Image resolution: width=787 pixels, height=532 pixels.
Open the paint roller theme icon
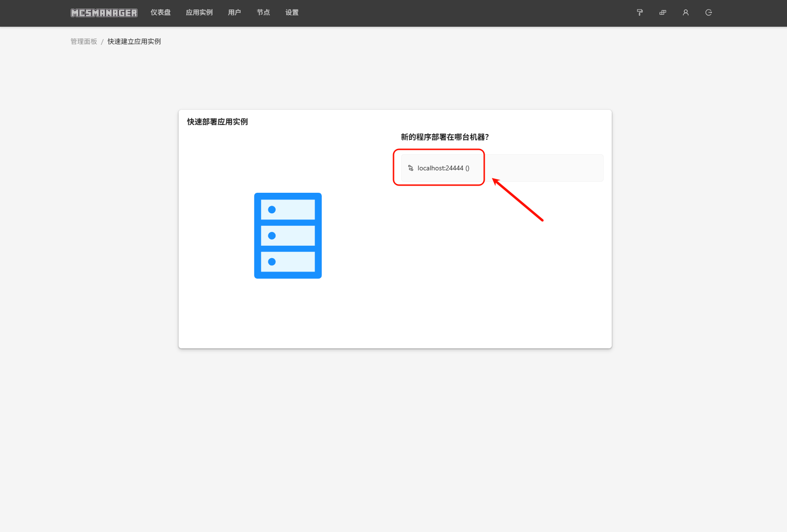point(639,13)
